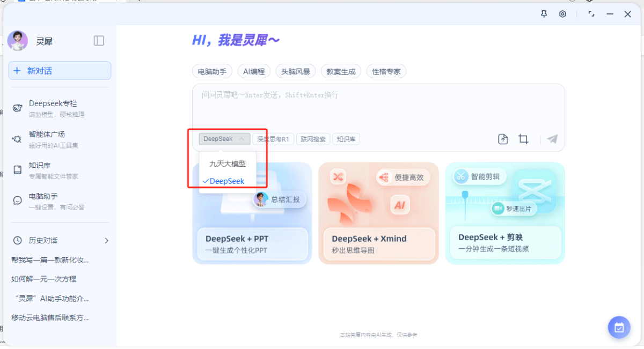Click the message input field
Viewport: 644px width, 349px height.
[x=378, y=107]
